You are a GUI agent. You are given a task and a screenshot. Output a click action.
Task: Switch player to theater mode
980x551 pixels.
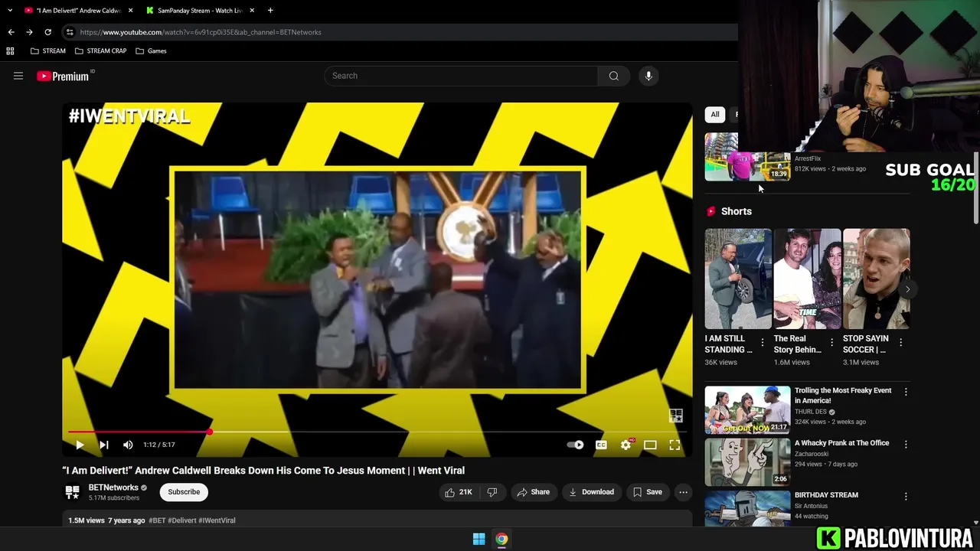click(x=650, y=445)
